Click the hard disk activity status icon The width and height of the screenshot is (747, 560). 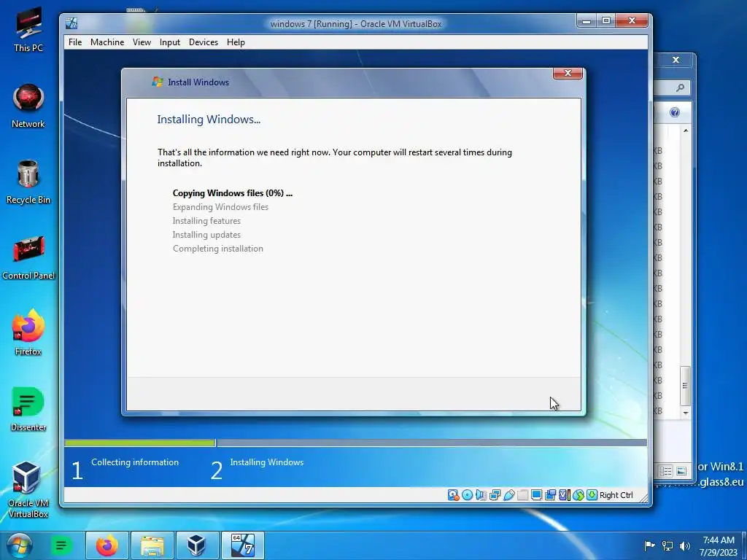click(453, 495)
